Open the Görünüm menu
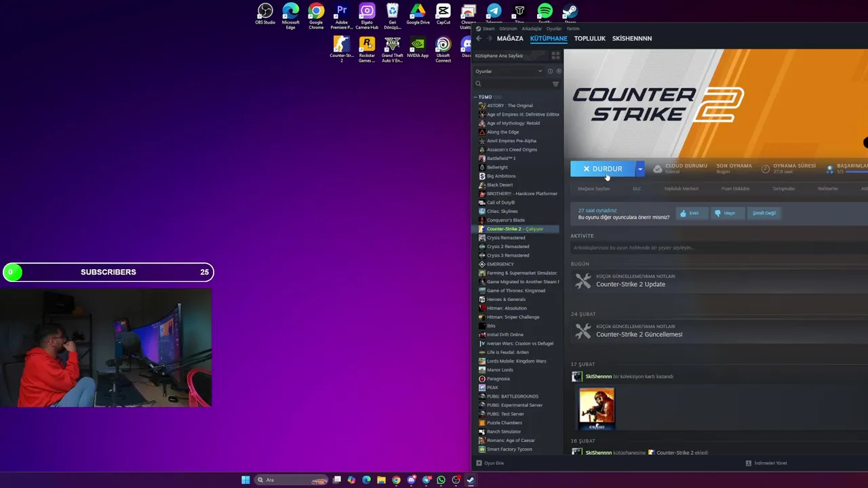This screenshot has height=488, width=868. coord(508,28)
